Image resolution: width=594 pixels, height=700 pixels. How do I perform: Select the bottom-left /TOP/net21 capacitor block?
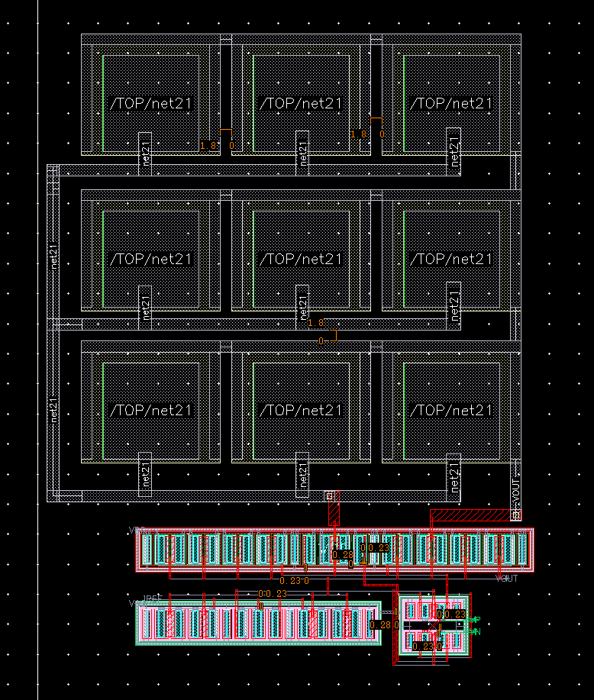tap(150, 402)
